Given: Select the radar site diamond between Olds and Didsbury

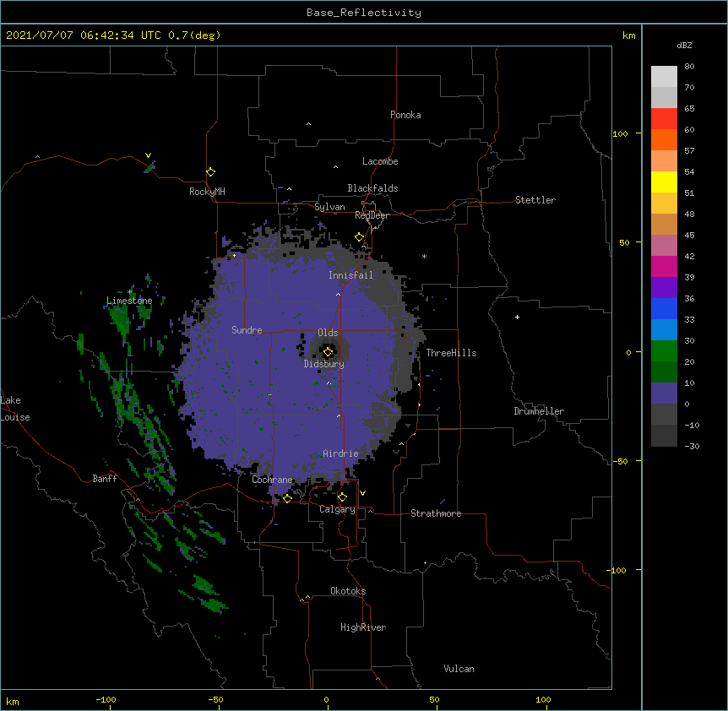Looking at the screenshot, I should (x=328, y=352).
